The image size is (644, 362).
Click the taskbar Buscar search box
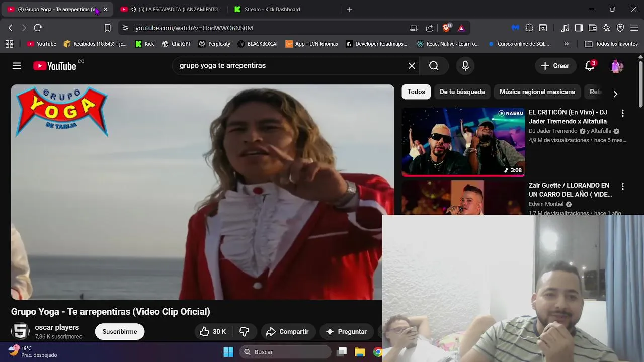pos(285,352)
